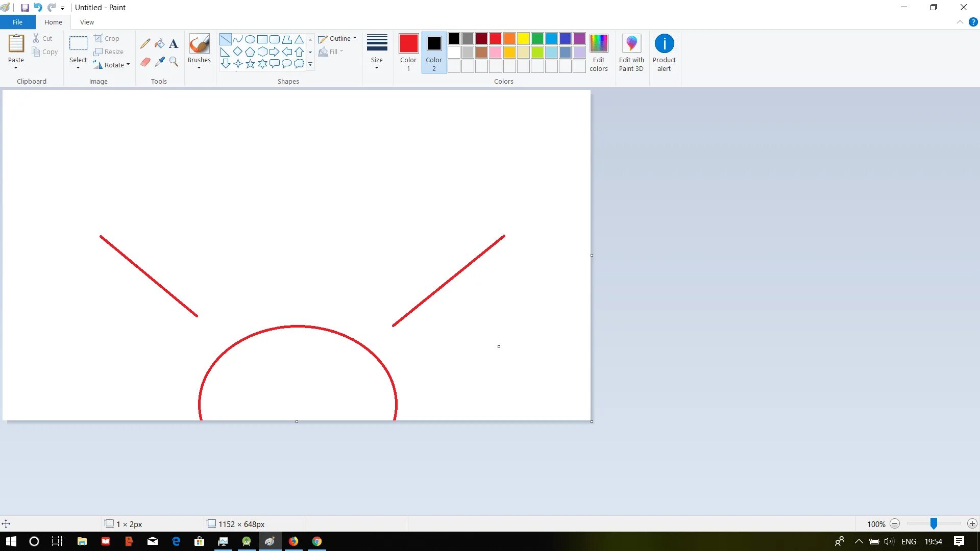
Task: Select the Text tool
Action: click(x=174, y=43)
